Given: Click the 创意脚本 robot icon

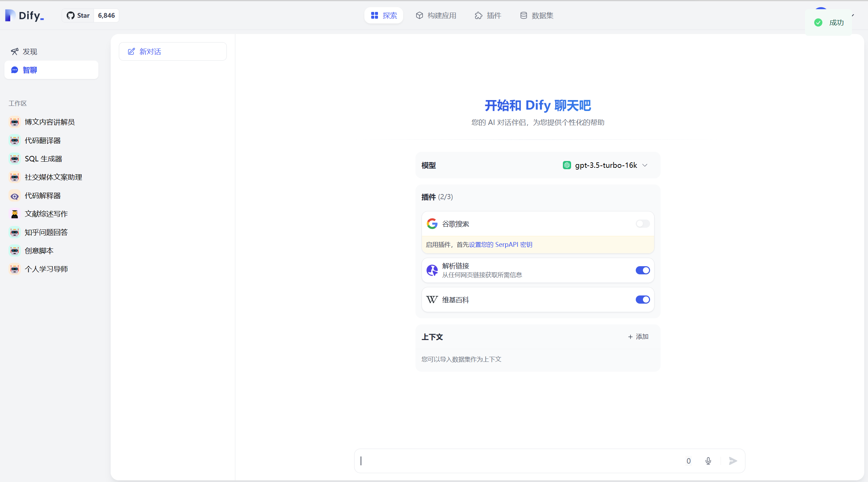Looking at the screenshot, I should pos(14,251).
